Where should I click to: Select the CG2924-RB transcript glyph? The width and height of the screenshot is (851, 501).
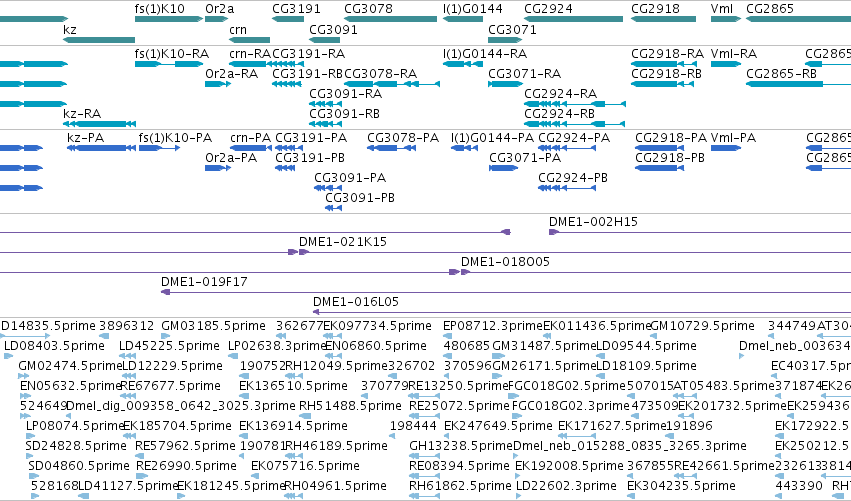(575, 124)
